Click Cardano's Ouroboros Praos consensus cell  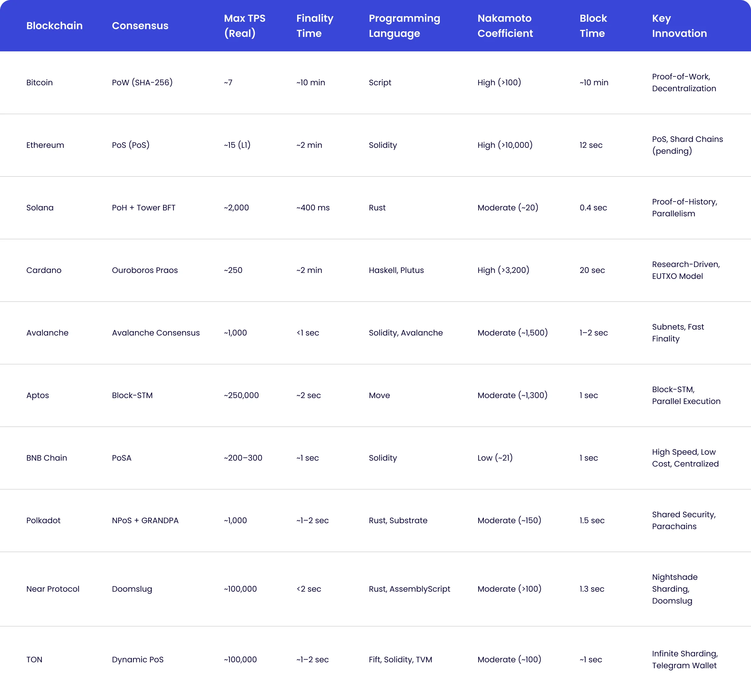pyautogui.click(x=145, y=270)
